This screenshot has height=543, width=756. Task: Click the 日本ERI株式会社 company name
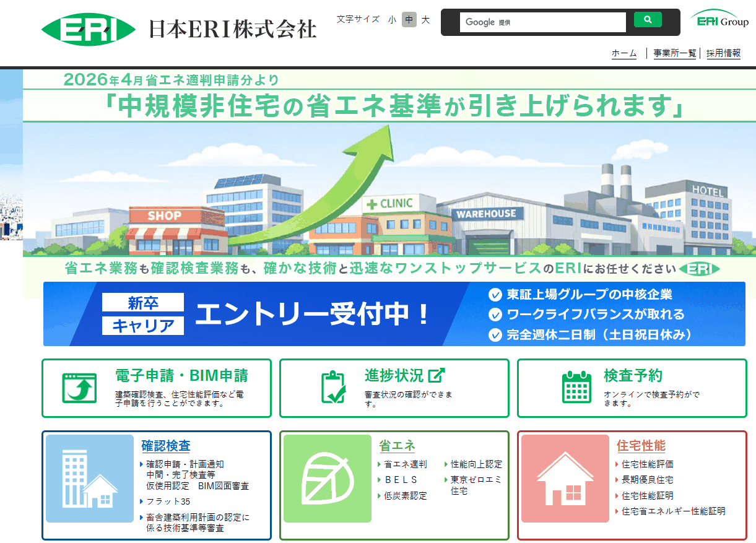coord(233,28)
